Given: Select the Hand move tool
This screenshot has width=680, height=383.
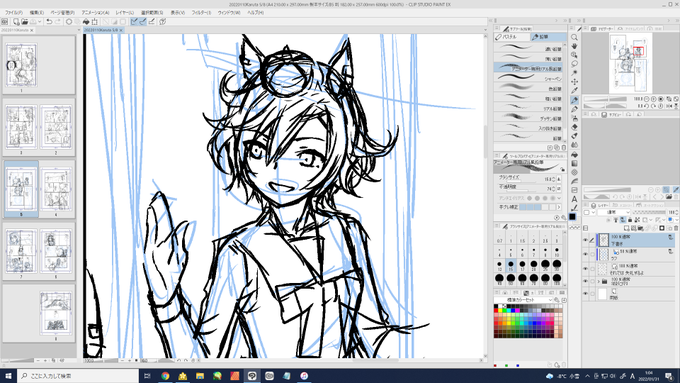Looking at the screenshot, I should tap(574, 46).
